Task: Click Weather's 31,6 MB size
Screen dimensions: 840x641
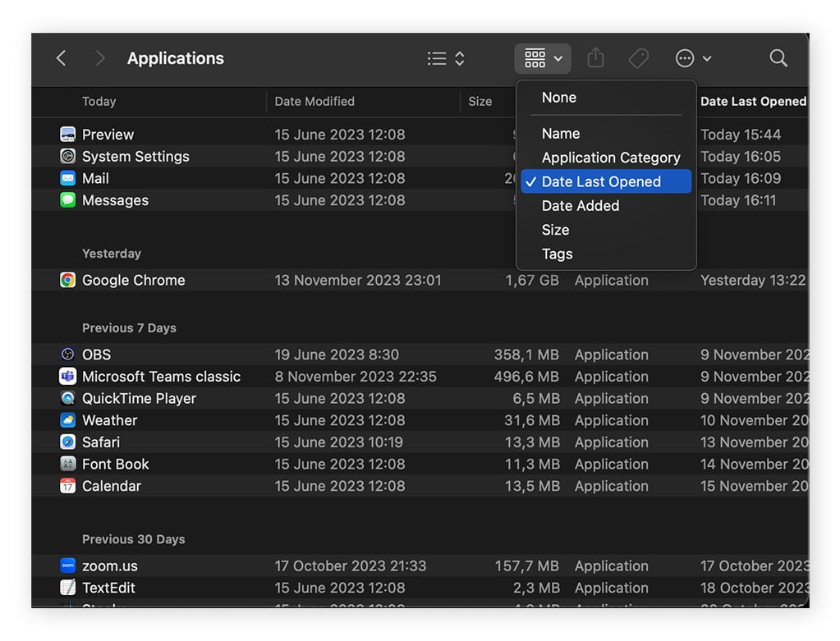Action: pos(531,420)
